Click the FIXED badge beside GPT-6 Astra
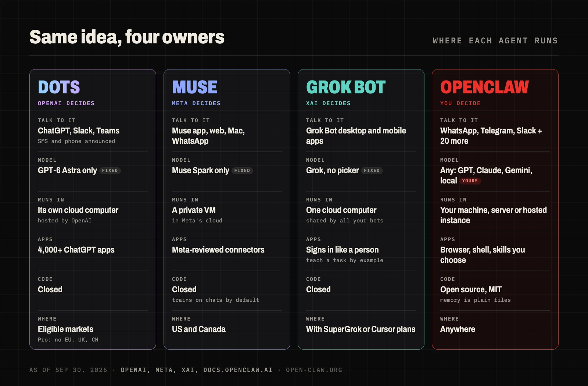 [110, 171]
